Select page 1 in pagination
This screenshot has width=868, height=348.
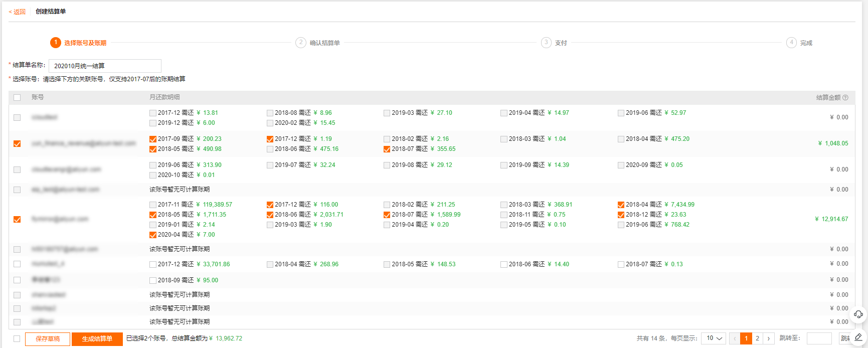pos(746,338)
